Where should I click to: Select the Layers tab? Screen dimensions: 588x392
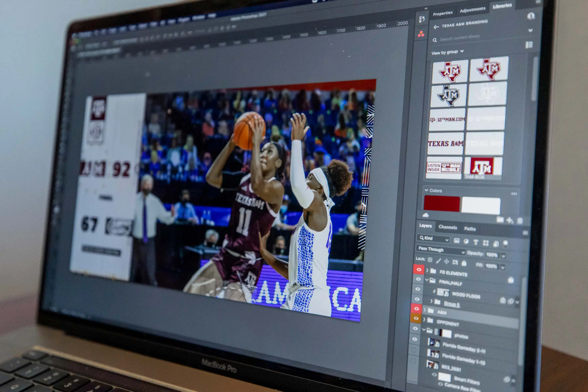coord(425,226)
